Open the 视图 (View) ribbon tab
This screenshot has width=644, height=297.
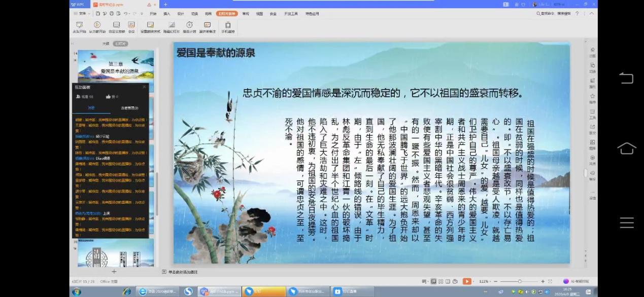[259, 14]
